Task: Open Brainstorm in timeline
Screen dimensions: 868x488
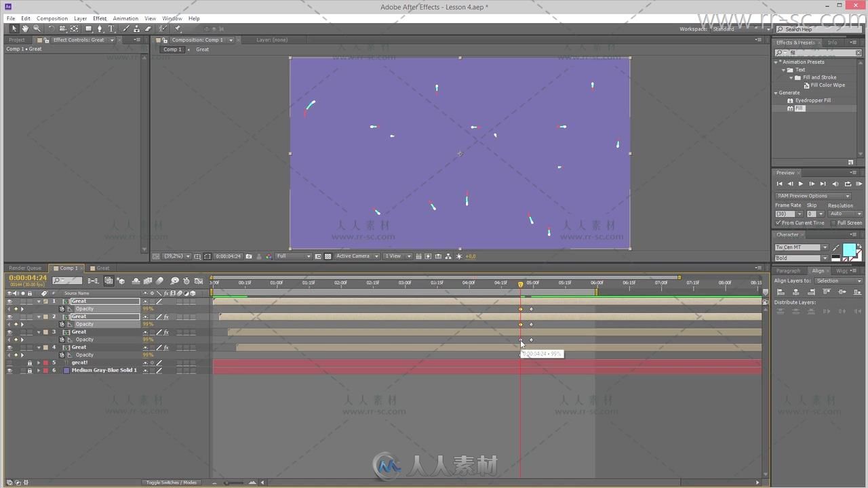Action: (175, 281)
